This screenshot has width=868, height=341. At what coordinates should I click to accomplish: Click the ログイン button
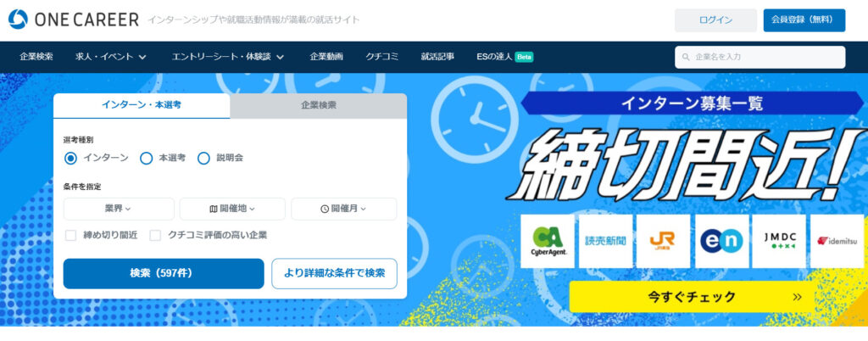pos(715,20)
